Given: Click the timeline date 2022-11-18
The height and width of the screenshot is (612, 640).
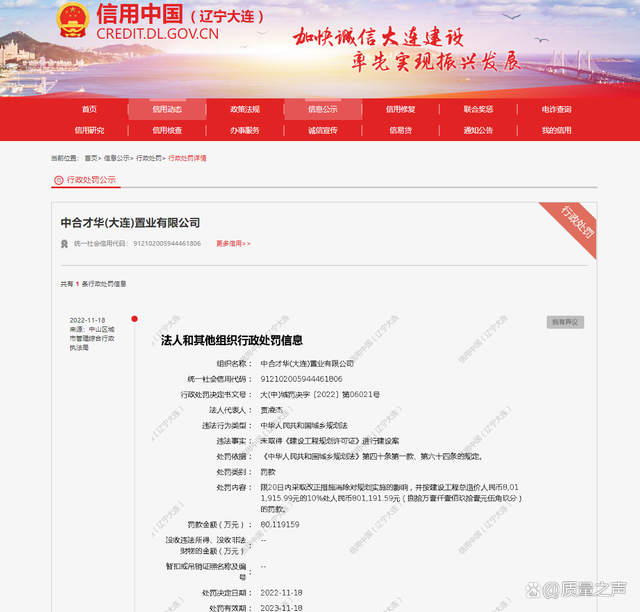Looking at the screenshot, I should coord(87,320).
